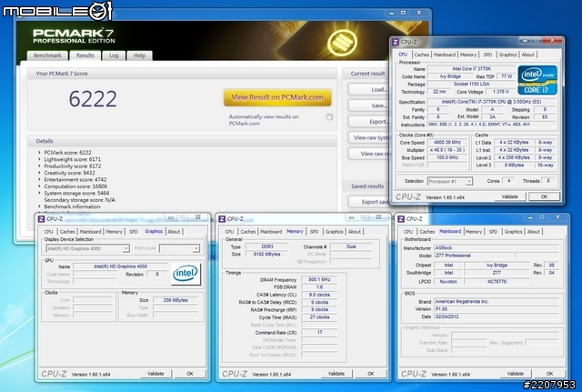The height and width of the screenshot is (392, 582).
Task: Click the PCMark 7 Professional Edition logo
Action: click(x=74, y=36)
